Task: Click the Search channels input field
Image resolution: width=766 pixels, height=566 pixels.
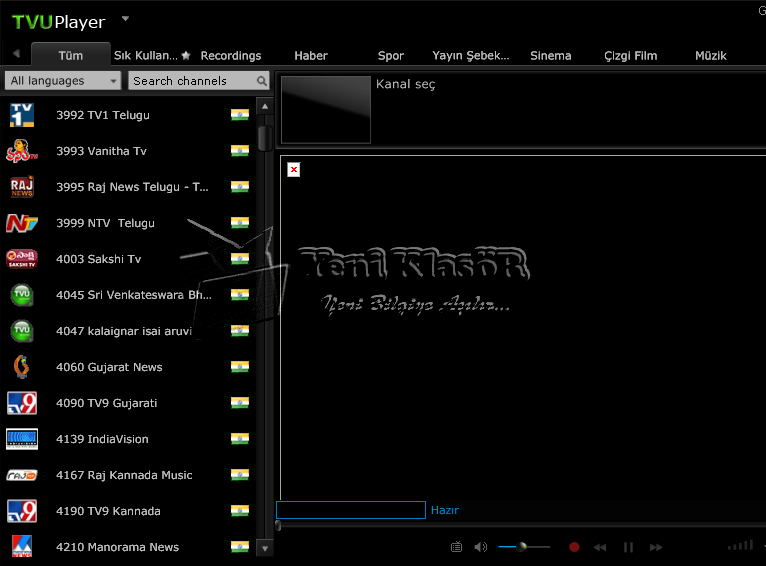Action: [x=190, y=81]
